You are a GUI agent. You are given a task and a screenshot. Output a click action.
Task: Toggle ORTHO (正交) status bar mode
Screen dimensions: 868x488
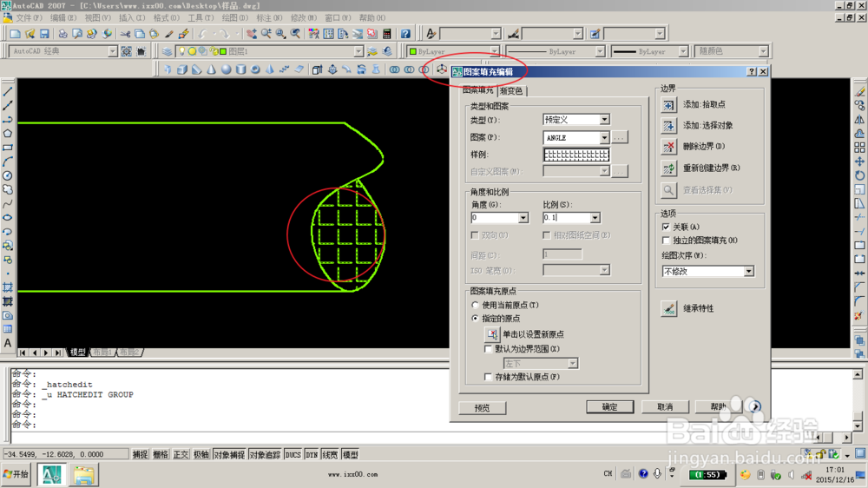pos(181,455)
